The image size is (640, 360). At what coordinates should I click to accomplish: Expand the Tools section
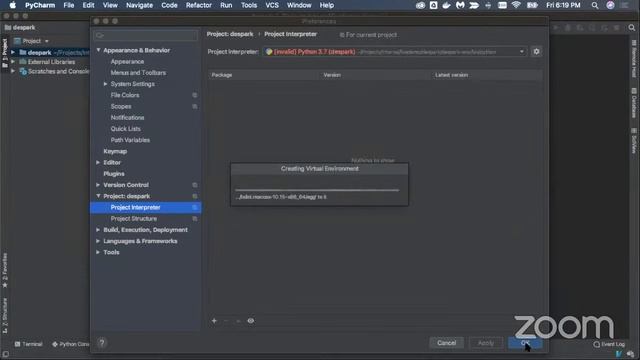(98, 252)
